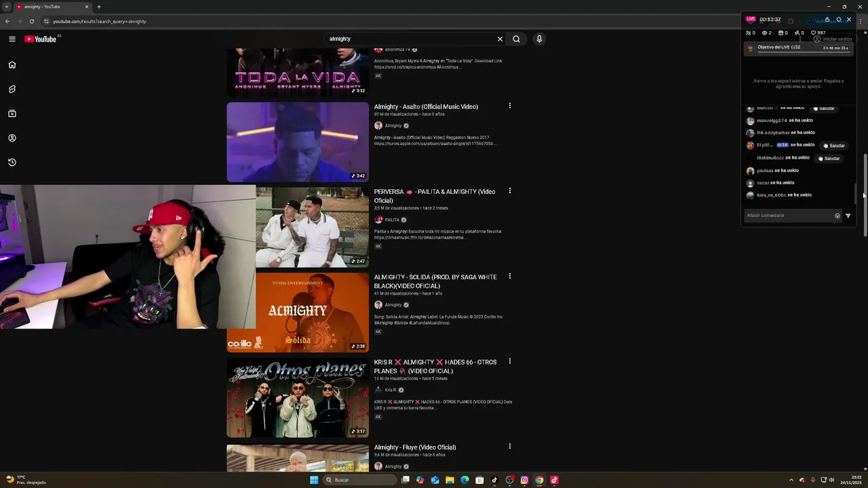Start voice search with the microphone
868x488 pixels.
click(x=539, y=39)
